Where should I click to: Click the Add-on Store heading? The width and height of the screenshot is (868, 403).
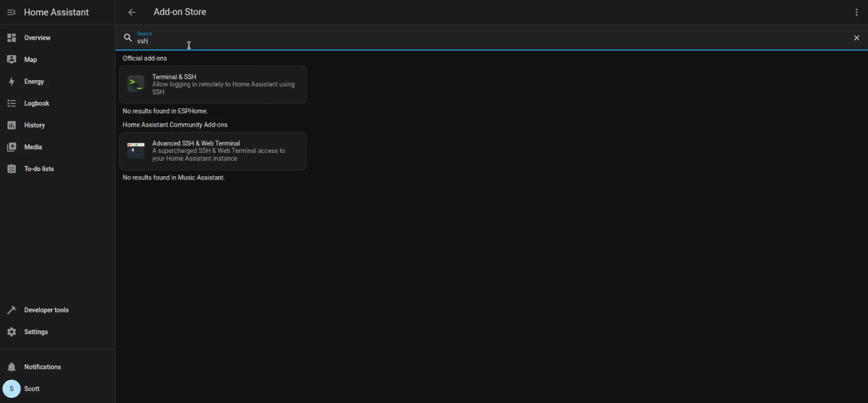tap(180, 12)
